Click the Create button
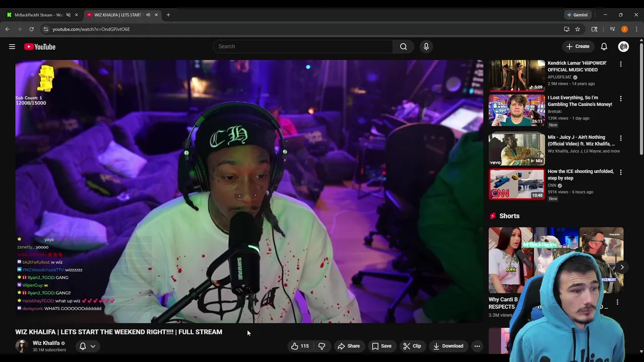This screenshot has height=362, width=644. 578,46
